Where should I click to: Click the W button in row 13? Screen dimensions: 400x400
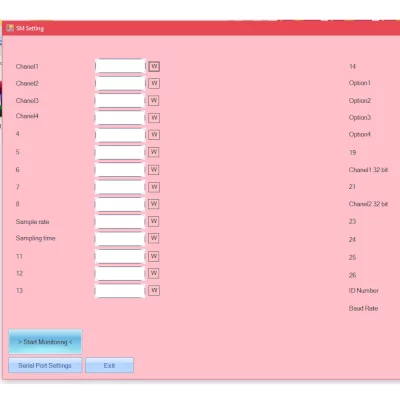click(x=154, y=290)
